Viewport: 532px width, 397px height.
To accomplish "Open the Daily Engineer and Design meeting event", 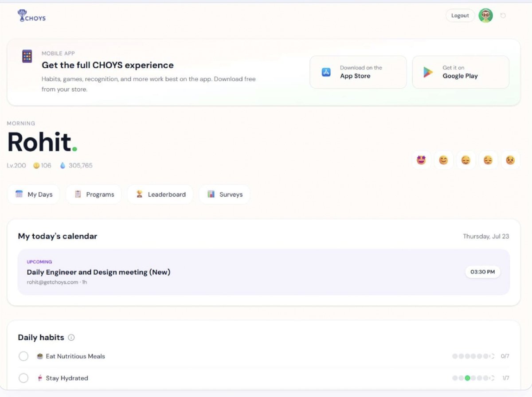I will (264, 272).
